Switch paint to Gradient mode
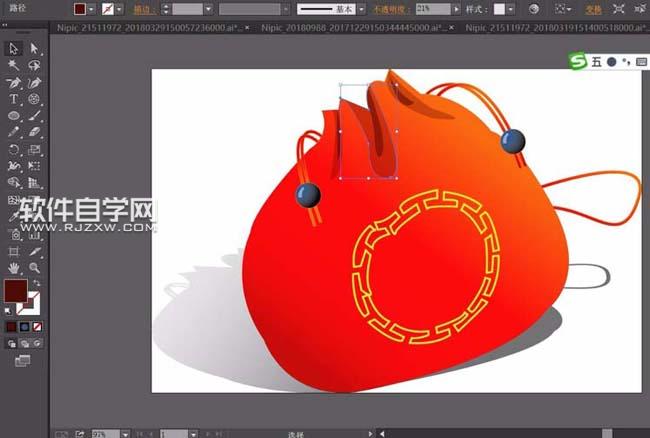Viewport: 650px width, 438px height. coord(24,326)
